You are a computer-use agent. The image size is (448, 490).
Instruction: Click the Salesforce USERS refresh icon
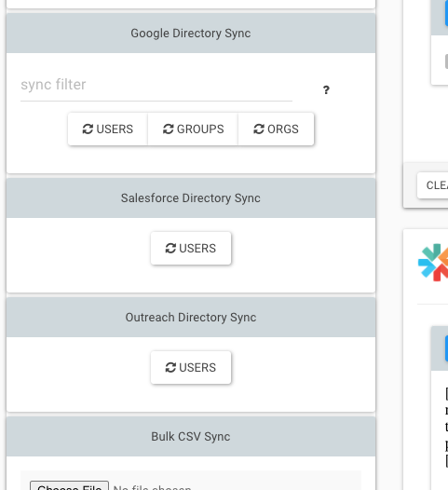pos(170,249)
